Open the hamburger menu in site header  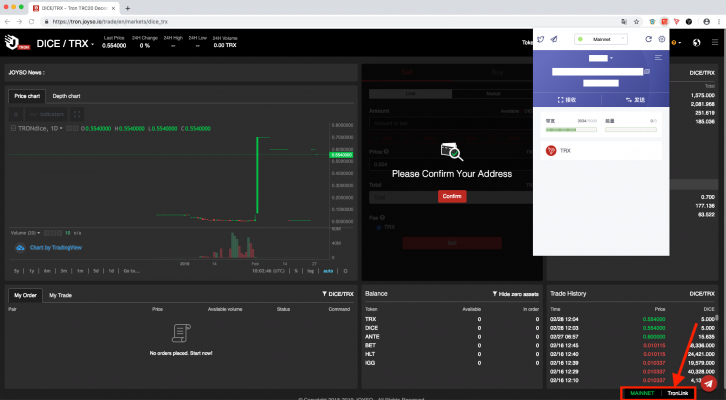715,43
